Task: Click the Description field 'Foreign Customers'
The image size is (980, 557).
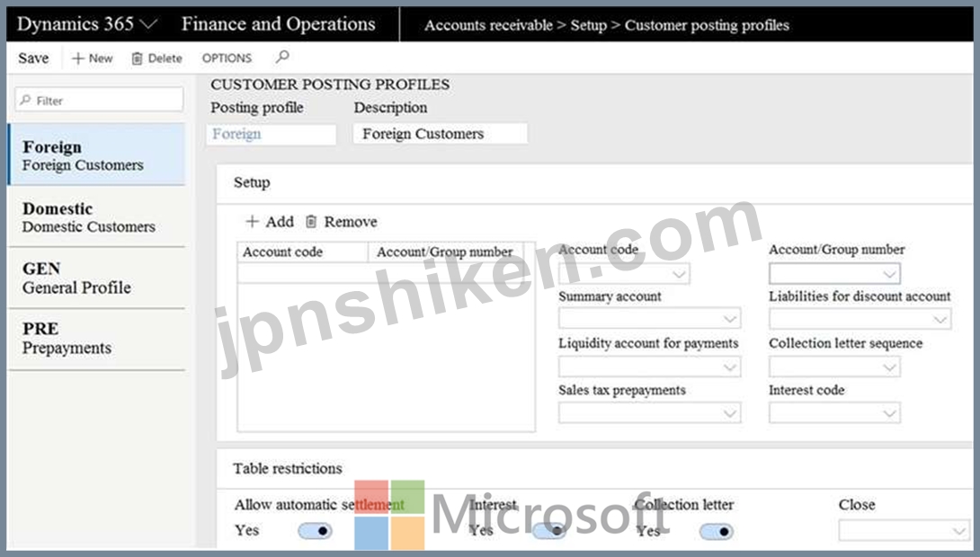Action: pyautogui.click(x=440, y=134)
